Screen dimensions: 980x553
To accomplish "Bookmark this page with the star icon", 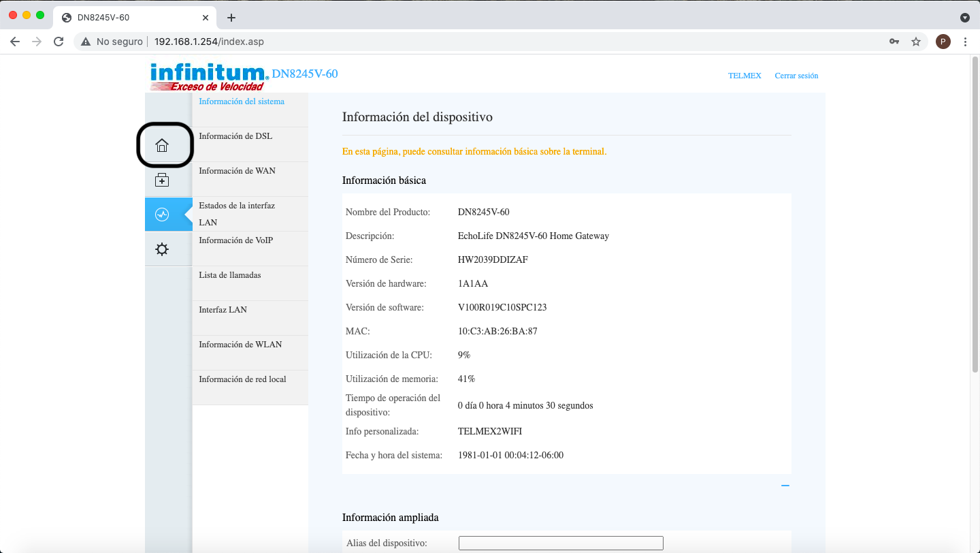I will click(916, 41).
